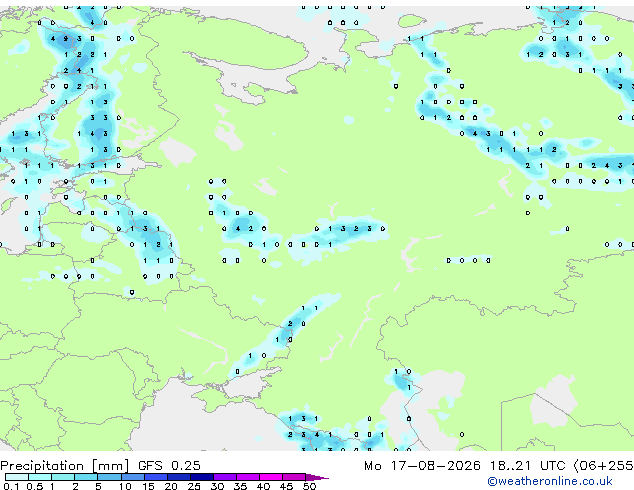
Task: Click the 30–35 mm purple legend swatch
Action: coord(225,477)
